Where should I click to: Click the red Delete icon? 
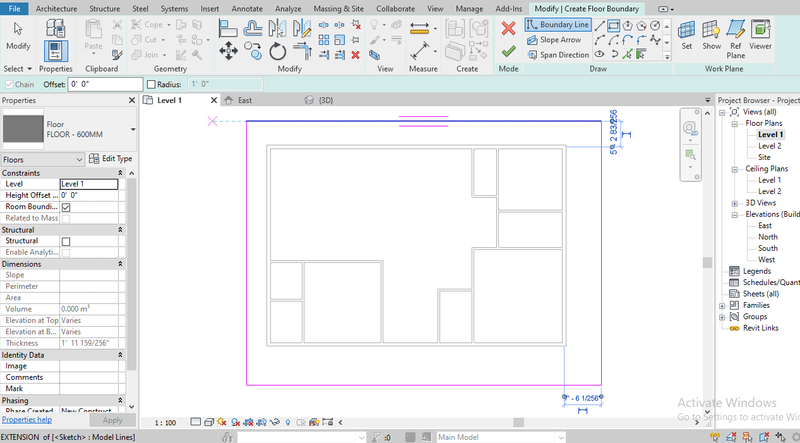356,55
